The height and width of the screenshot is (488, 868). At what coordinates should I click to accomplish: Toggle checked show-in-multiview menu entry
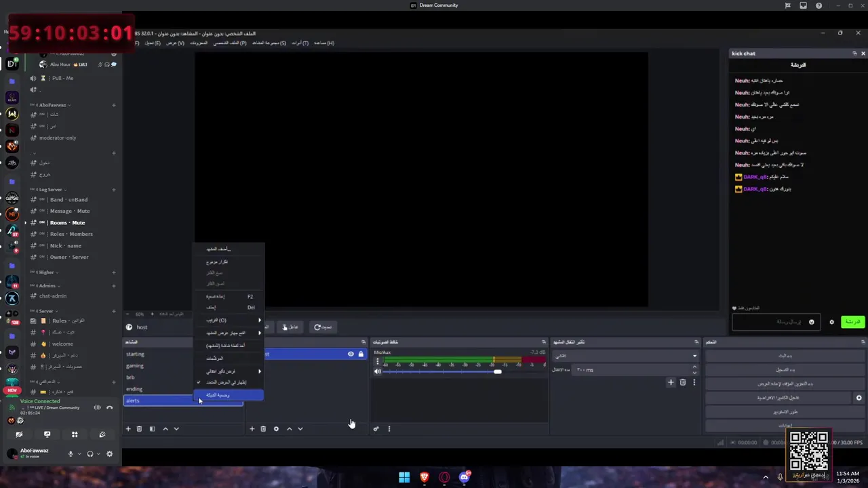[x=228, y=382]
